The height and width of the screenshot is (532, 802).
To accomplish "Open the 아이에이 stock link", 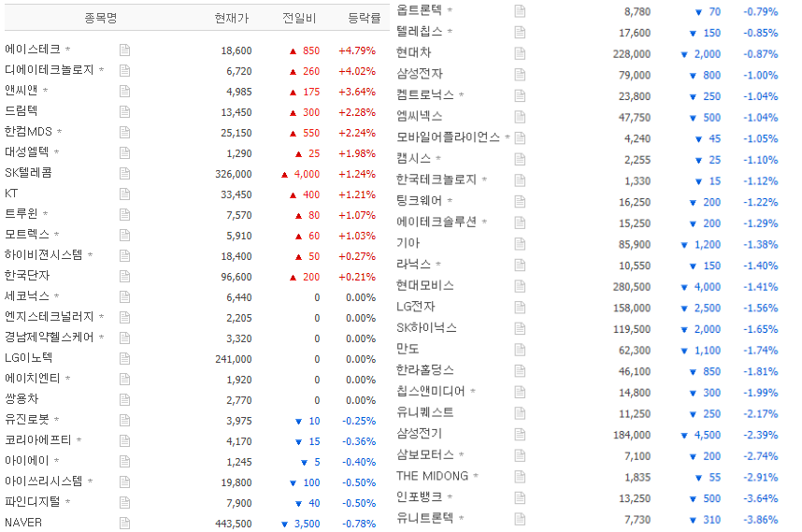I will click(x=26, y=461).
